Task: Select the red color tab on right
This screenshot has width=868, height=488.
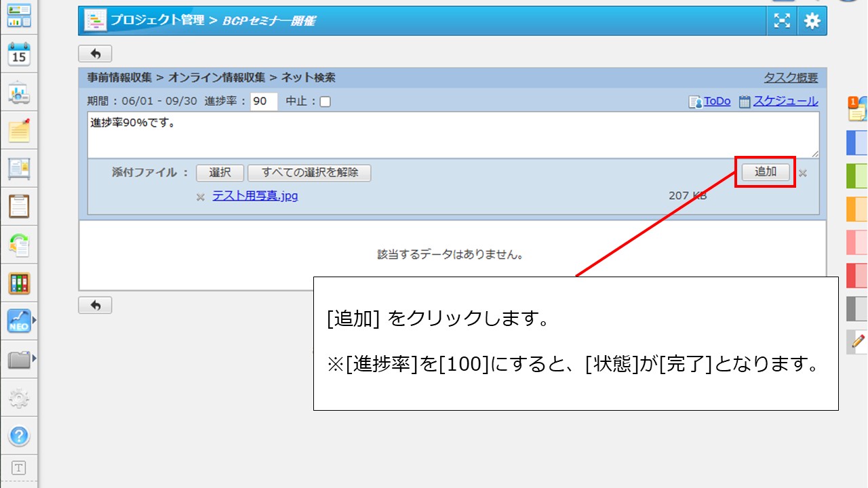Action: (857, 275)
